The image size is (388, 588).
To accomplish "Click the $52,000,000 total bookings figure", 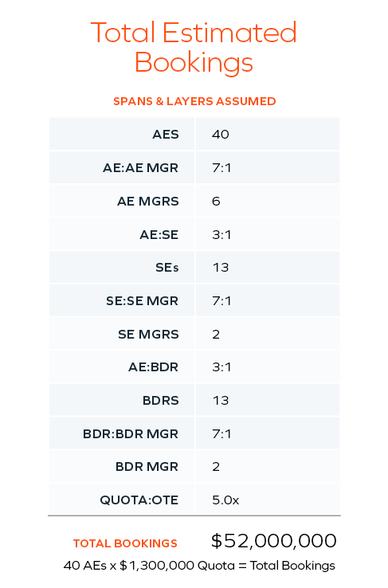I will point(273,541).
